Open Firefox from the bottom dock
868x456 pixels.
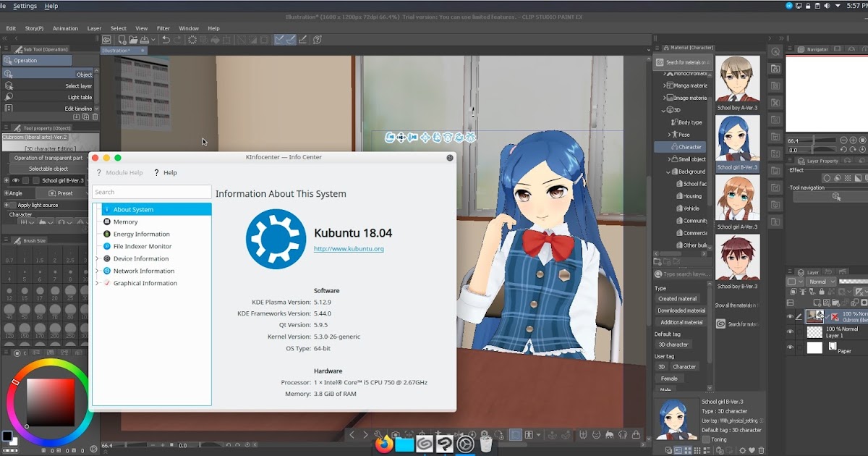coord(384,444)
